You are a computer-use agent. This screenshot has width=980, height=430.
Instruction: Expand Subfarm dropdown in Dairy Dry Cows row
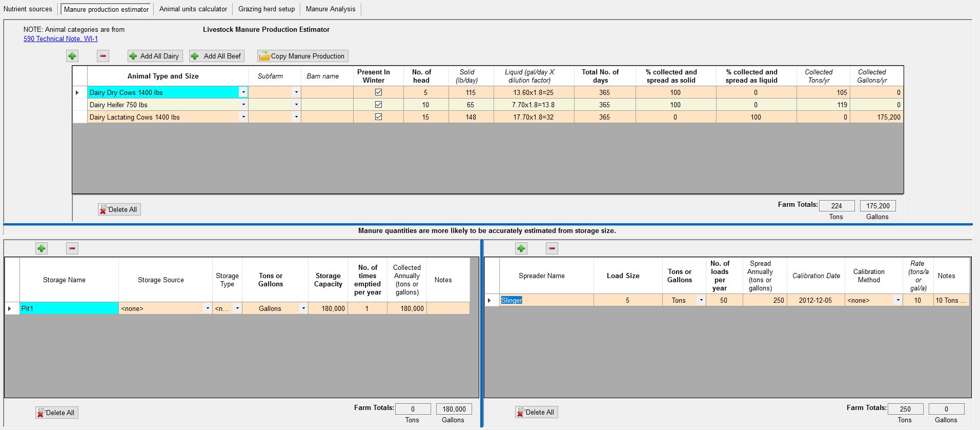296,92
